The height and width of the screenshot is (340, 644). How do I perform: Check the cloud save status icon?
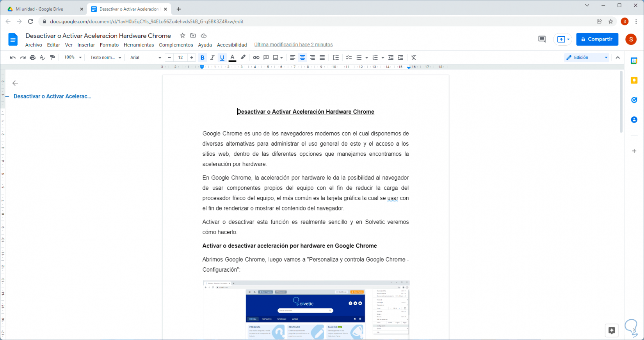(x=203, y=36)
